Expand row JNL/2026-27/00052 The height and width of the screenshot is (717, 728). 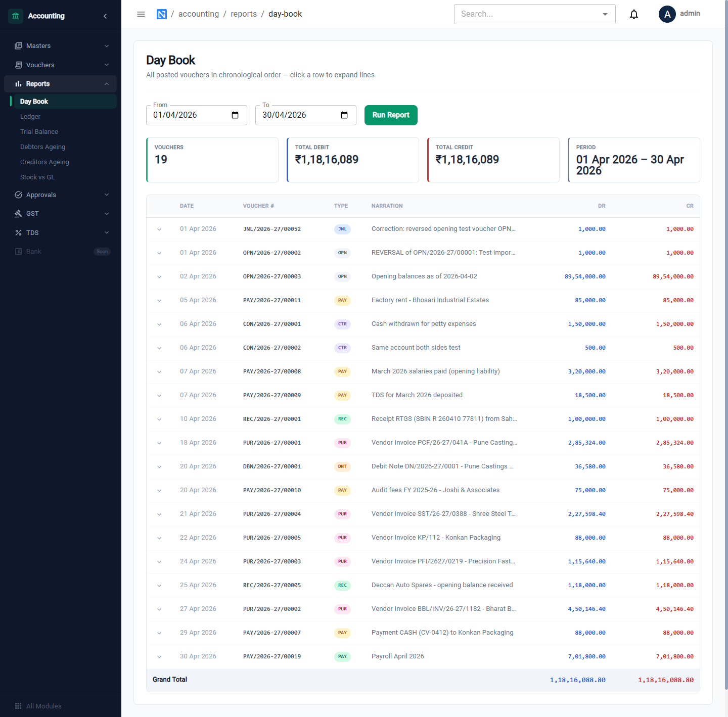pyautogui.click(x=159, y=229)
